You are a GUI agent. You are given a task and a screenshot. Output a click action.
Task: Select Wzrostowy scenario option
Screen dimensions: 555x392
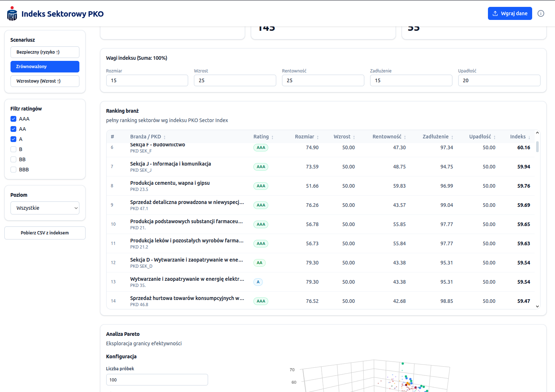pos(45,81)
